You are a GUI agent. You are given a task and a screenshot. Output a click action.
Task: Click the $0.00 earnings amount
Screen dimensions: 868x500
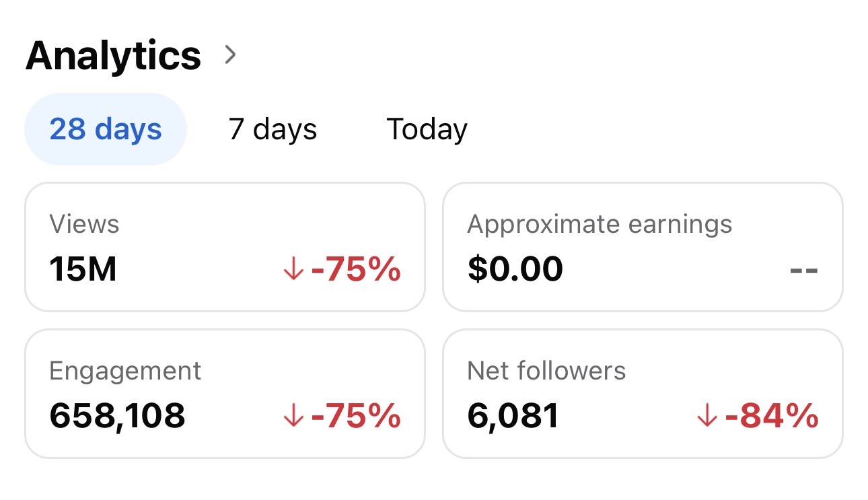pyautogui.click(x=515, y=270)
